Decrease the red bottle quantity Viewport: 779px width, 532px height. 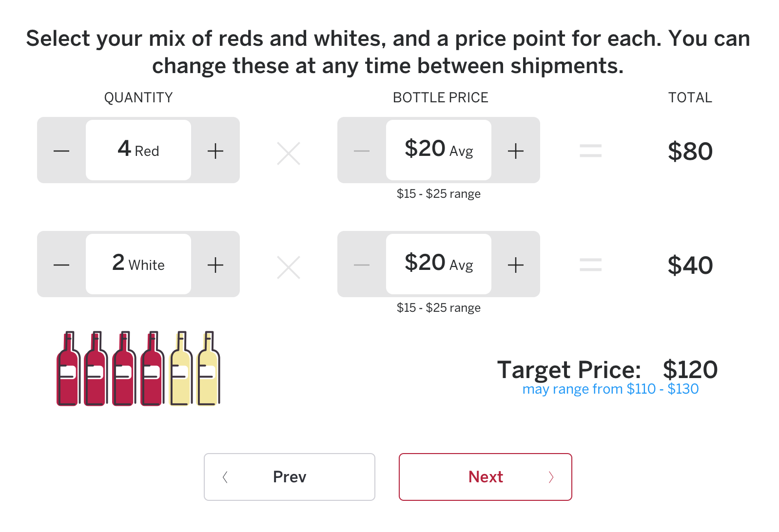[x=61, y=151]
